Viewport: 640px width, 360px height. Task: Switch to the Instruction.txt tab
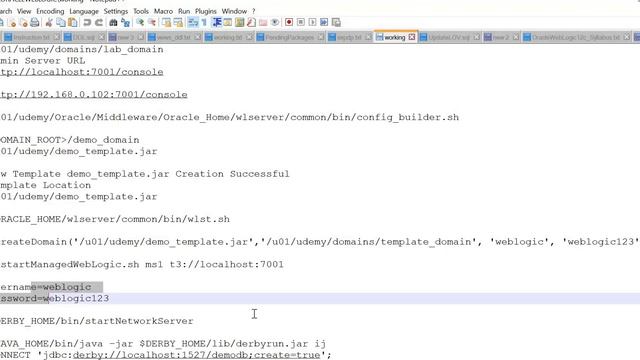pos(31,37)
